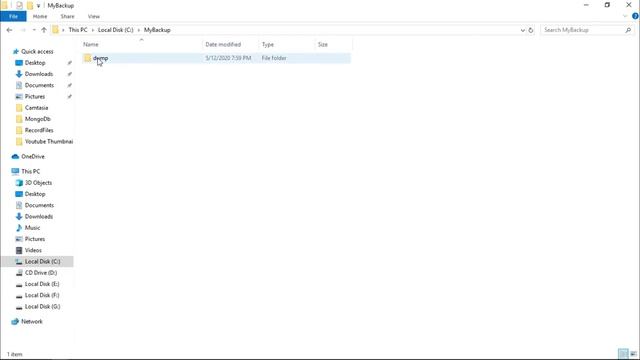Open pinned Pictures under Quick access
Image resolution: width=640 pixels, height=360 pixels.
pyautogui.click(x=35, y=96)
